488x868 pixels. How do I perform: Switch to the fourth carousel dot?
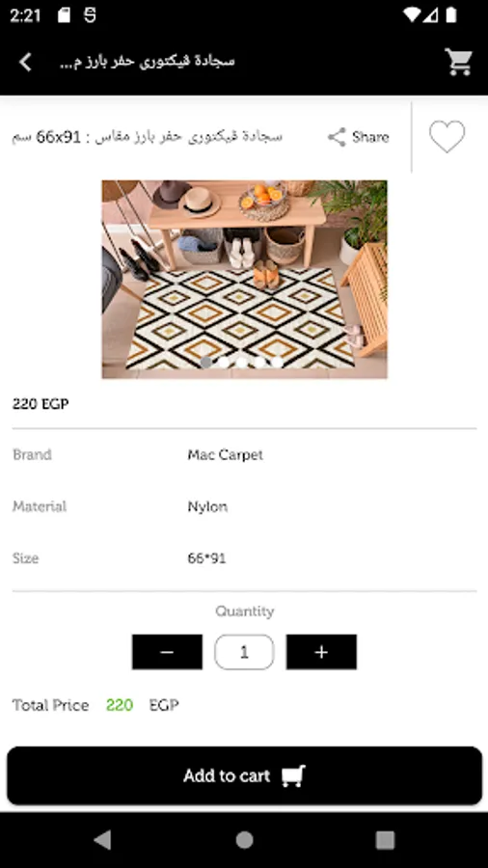(258, 362)
